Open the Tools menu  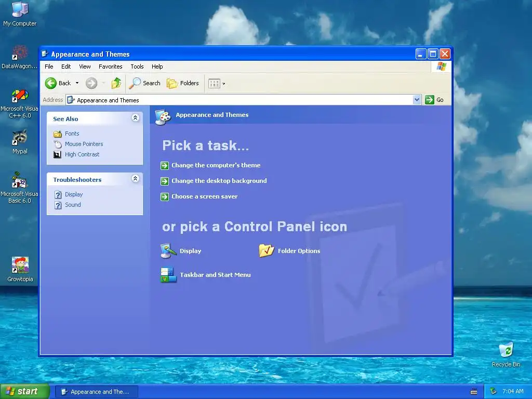137,66
